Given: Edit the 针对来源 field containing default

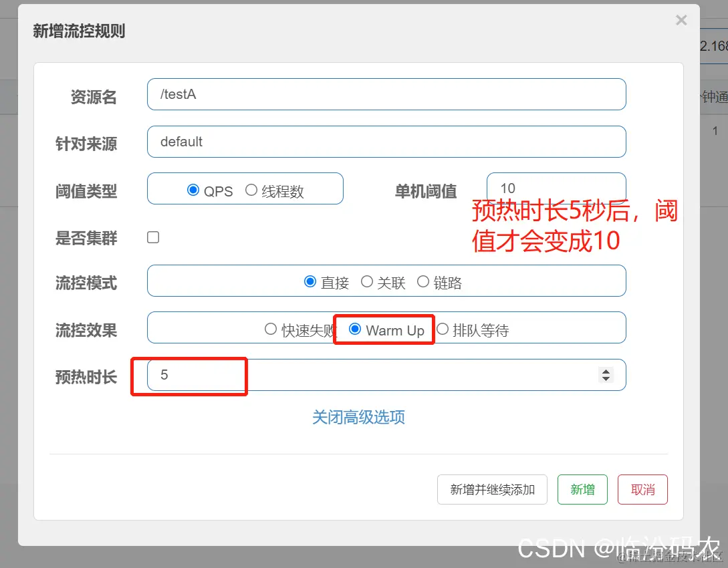Looking at the screenshot, I should (x=386, y=142).
